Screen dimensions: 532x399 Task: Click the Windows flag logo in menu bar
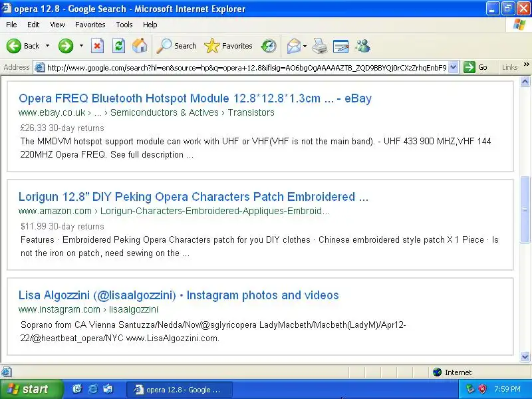tap(519, 25)
